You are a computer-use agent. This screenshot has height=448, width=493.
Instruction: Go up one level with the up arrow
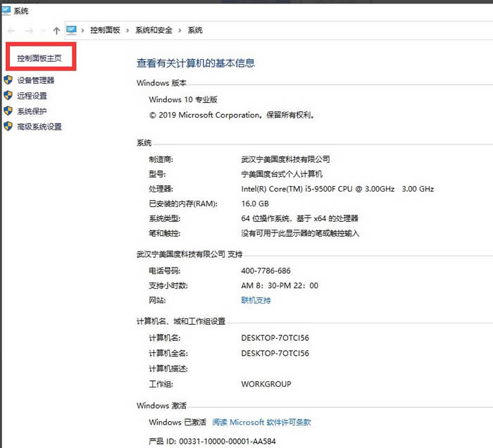pyautogui.click(x=56, y=30)
